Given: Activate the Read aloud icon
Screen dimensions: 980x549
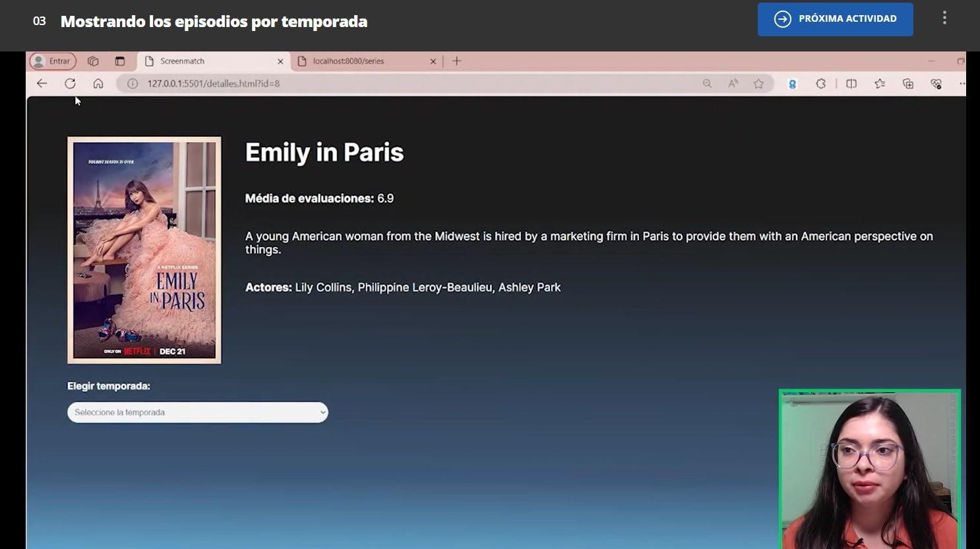Looking at the screenshot, I should coord(733,84).
